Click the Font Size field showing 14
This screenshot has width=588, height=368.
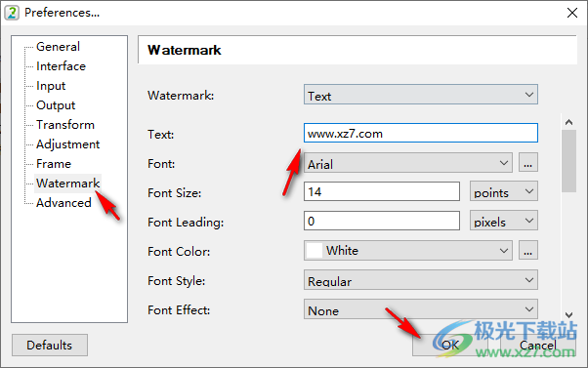pyautogui.click(x=382, y=191)
